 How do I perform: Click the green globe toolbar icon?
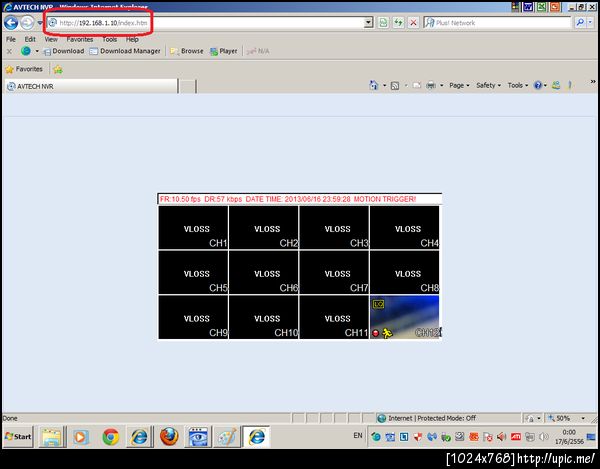pos(26,51)
